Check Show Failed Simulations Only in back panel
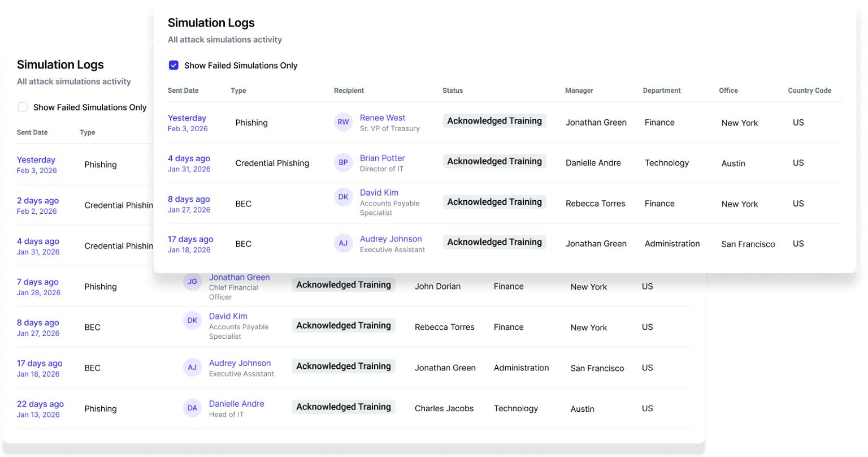The height and width of the screenshot is (457, 868). tap(23, 107)
